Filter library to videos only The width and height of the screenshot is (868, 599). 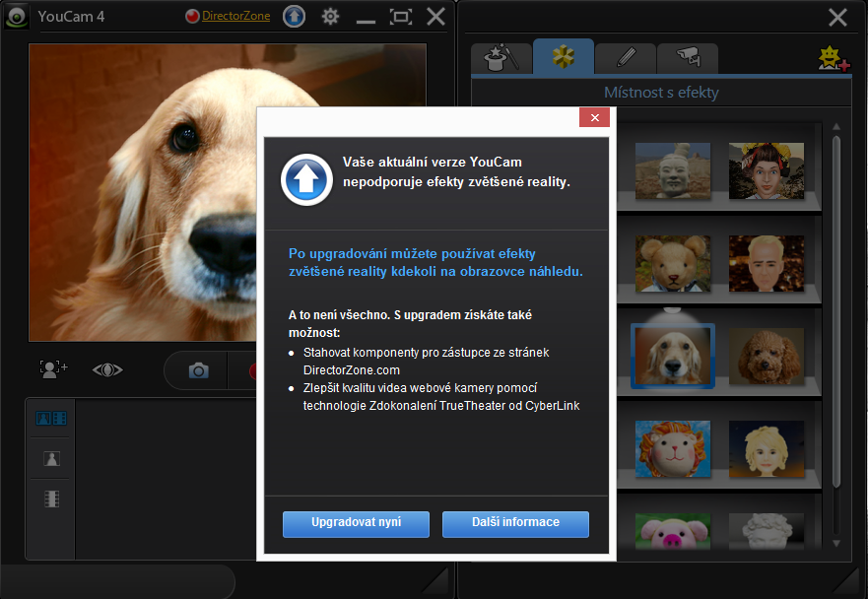pyautogui.click(x=50, y=499)
